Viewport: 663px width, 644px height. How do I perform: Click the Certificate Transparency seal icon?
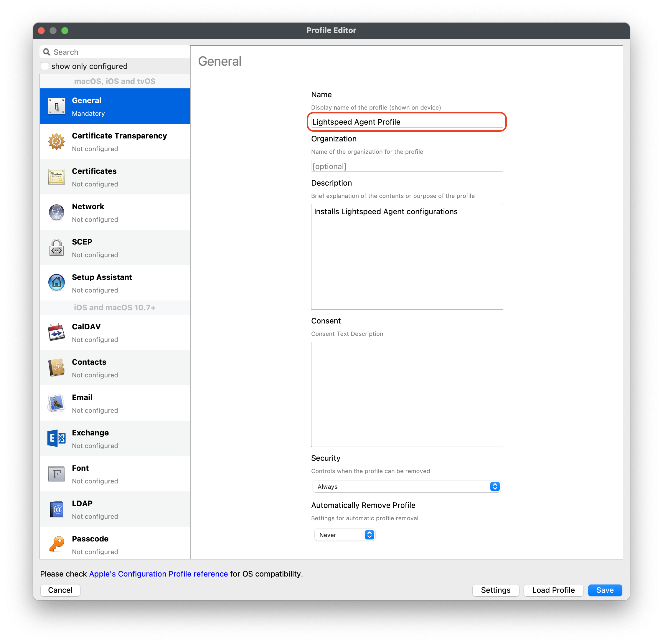[57, 142]
